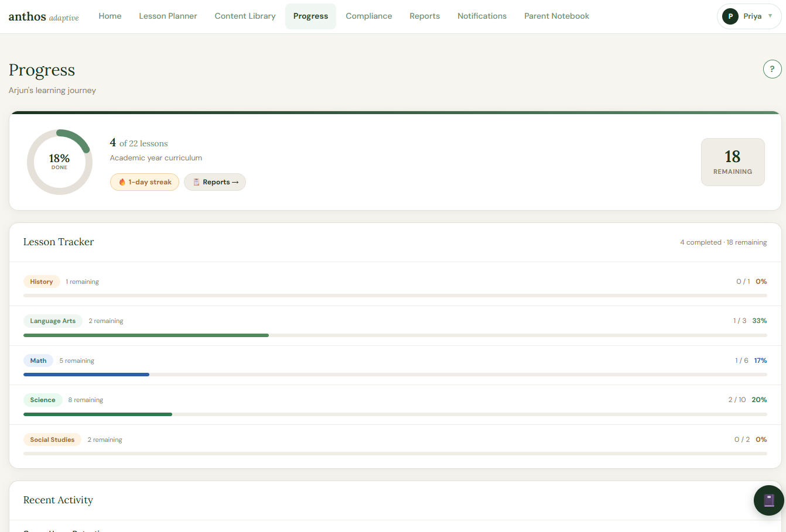
Task: Click the Priya avatar circle with letter P
Action: pos(730,16)
